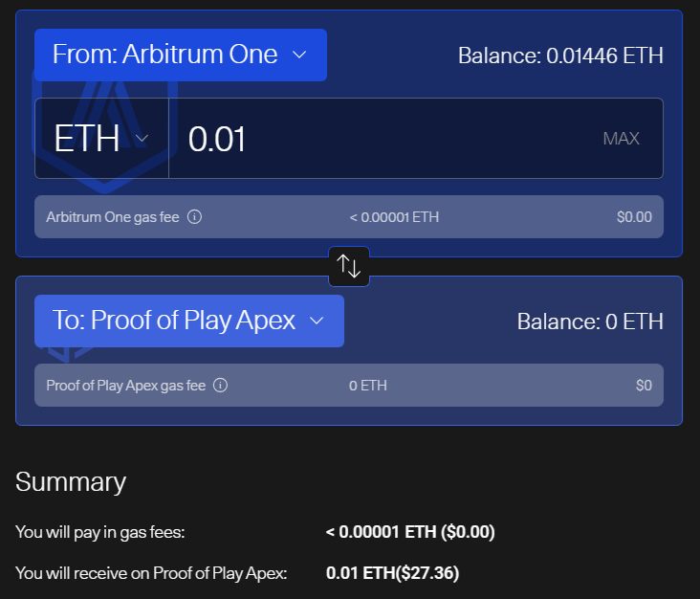Click the MAX amount button

click(621, 139)
